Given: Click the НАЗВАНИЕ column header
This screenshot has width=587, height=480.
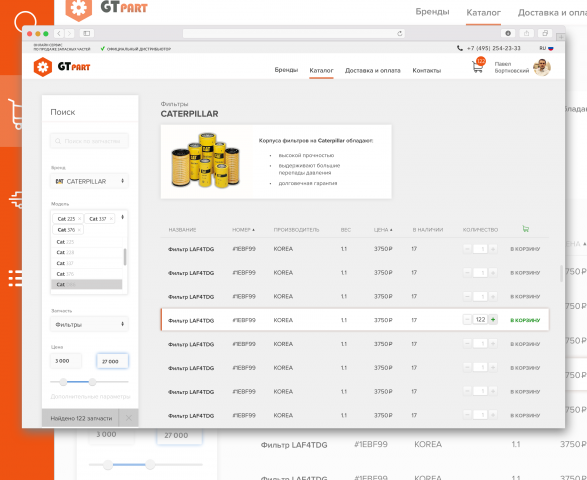Looking at the screenshot, I should [182, 230].
